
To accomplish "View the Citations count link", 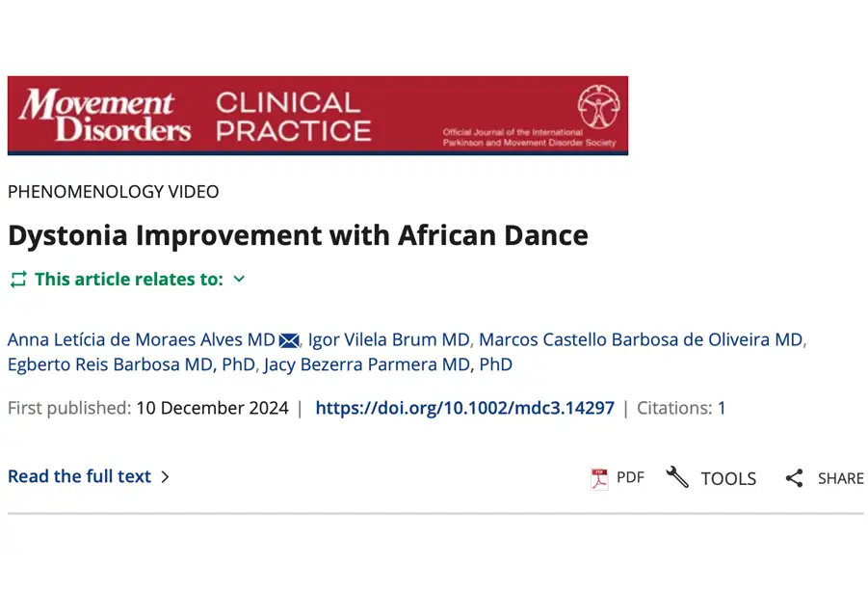I will [722, 408].
